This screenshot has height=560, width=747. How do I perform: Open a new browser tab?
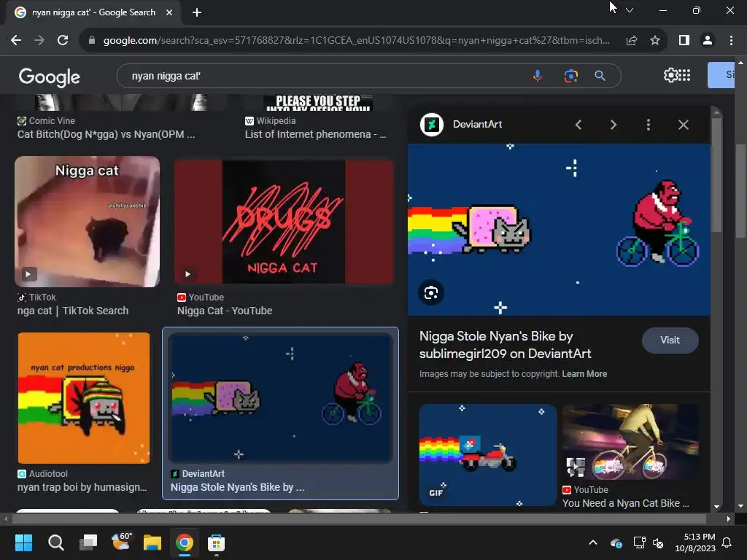[x=197, y=12]
